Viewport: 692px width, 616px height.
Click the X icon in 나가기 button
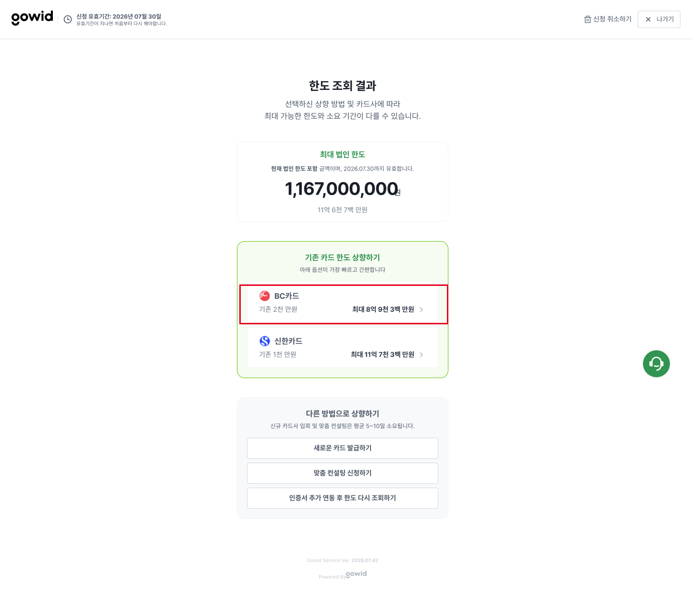648,19
